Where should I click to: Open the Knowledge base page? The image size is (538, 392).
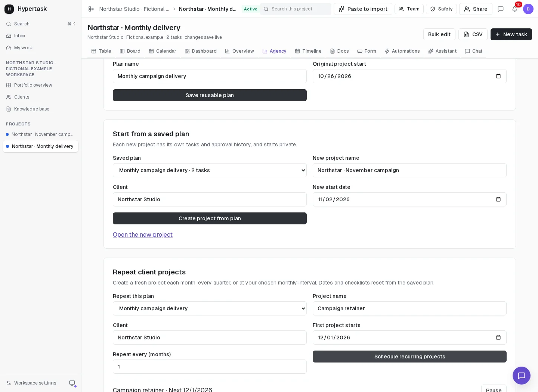pyautogui.click(x=40, y=109)
